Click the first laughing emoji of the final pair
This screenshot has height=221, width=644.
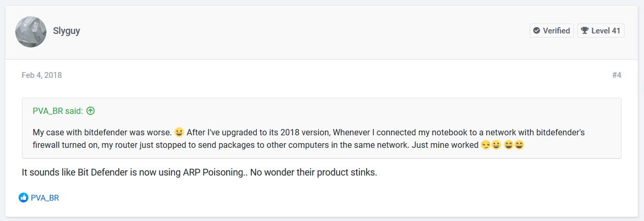click(509, 145)
